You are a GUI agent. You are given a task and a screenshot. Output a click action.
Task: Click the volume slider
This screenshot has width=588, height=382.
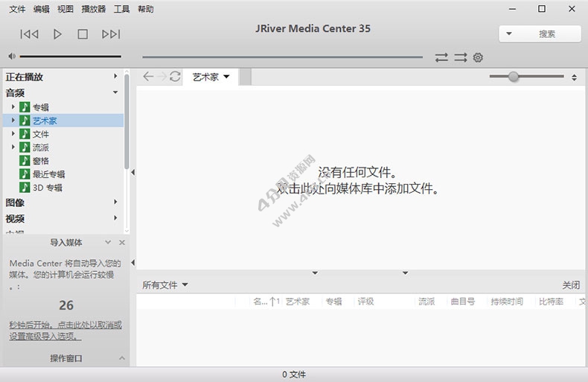(x=70, y=57)
